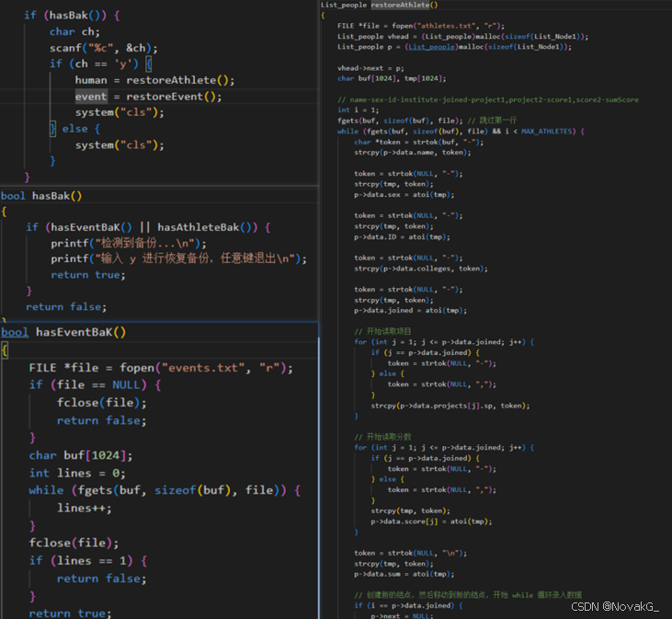Click the '// 创建新的结点' comment line
Viewport: 672px width, 619px height.
click(x=468, y=595)
